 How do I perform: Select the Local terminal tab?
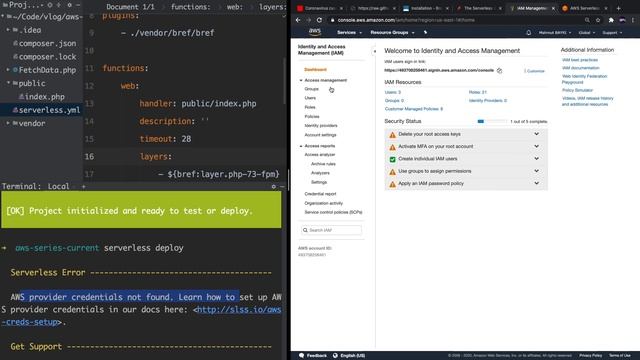[x=58, y=187]
